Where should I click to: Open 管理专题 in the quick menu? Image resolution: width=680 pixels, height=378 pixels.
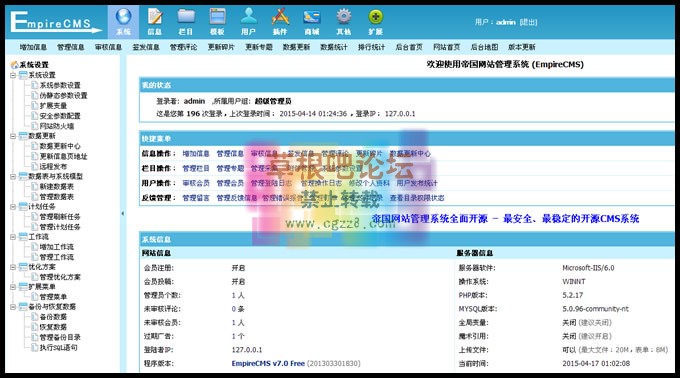tap(230, 168)
